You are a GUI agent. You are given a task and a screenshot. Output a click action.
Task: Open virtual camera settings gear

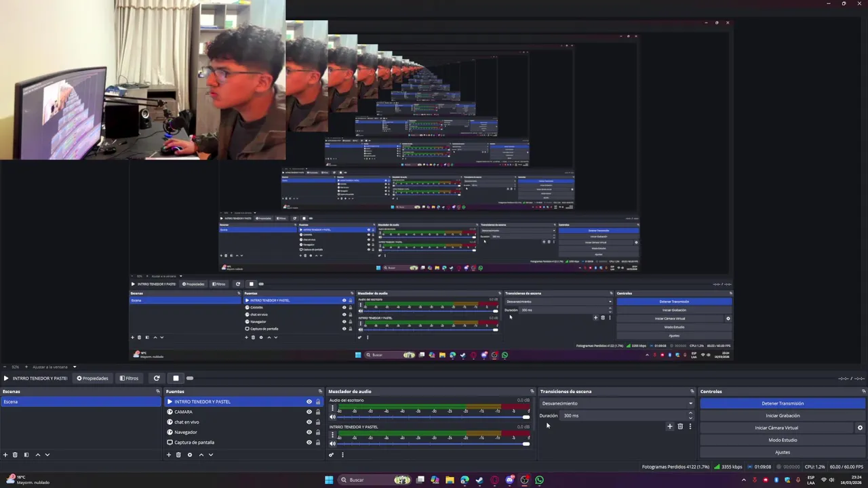[860, 428]
